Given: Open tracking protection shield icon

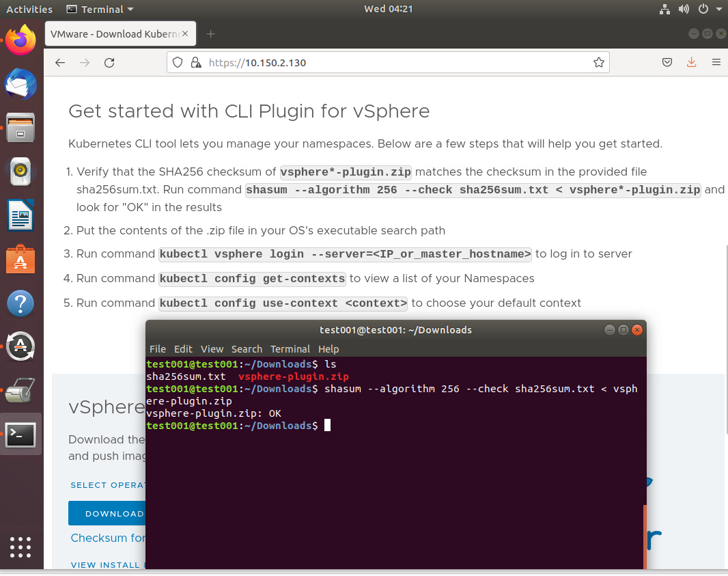Looking at the screenshot, I should pyautogui.click(x=178, y=63).
